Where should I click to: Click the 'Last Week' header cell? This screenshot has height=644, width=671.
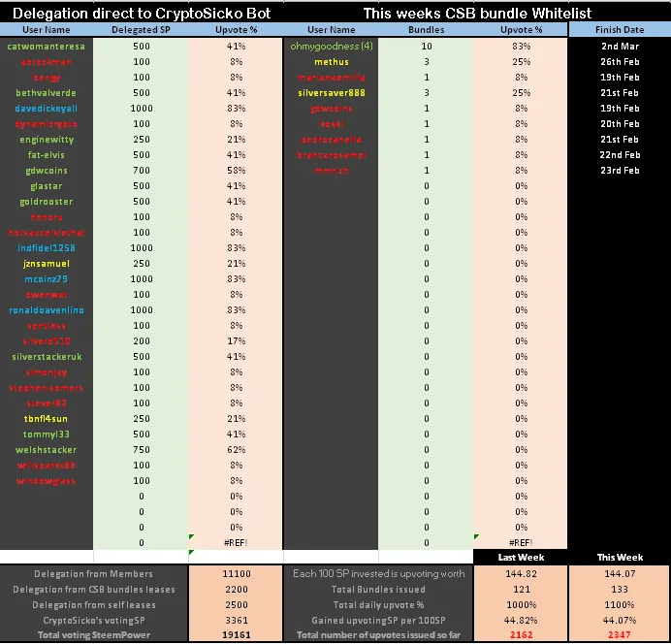point(521,557)
